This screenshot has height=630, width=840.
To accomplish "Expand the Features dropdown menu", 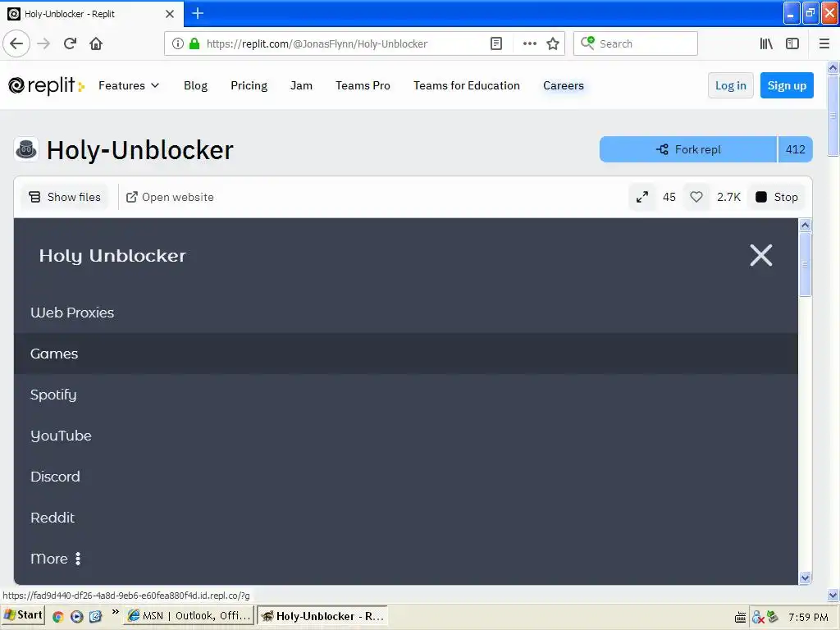I will click(129, 85).
